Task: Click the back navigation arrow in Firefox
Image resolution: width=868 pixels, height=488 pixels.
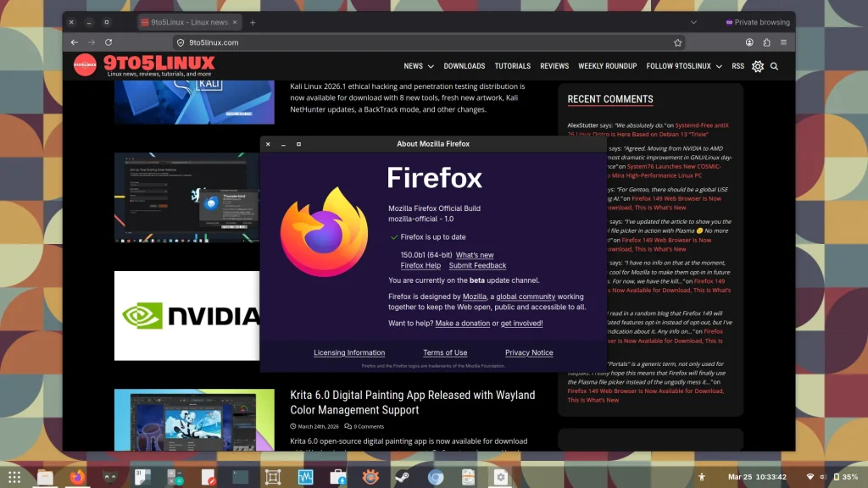Action: click(x=74, y=42)
